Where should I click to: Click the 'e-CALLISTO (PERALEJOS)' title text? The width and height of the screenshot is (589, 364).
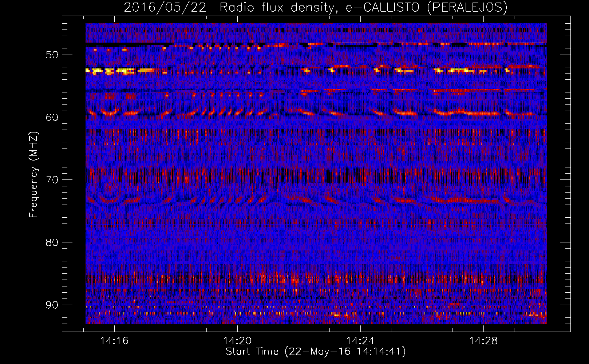(x=426, y=8)
